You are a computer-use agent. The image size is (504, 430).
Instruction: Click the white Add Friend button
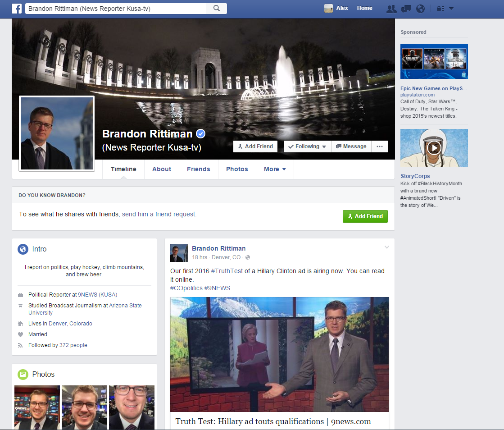[255, 146]
